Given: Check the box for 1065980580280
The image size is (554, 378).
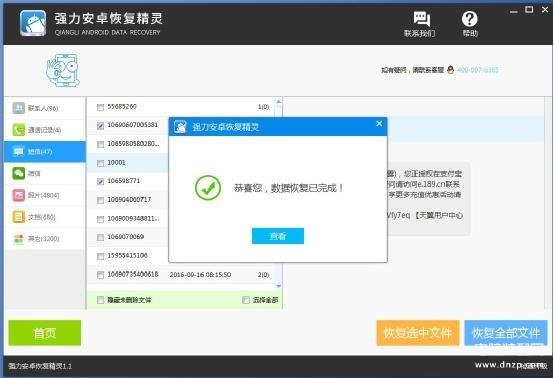Looking at the screenshot, I should [x=100, y=144].
